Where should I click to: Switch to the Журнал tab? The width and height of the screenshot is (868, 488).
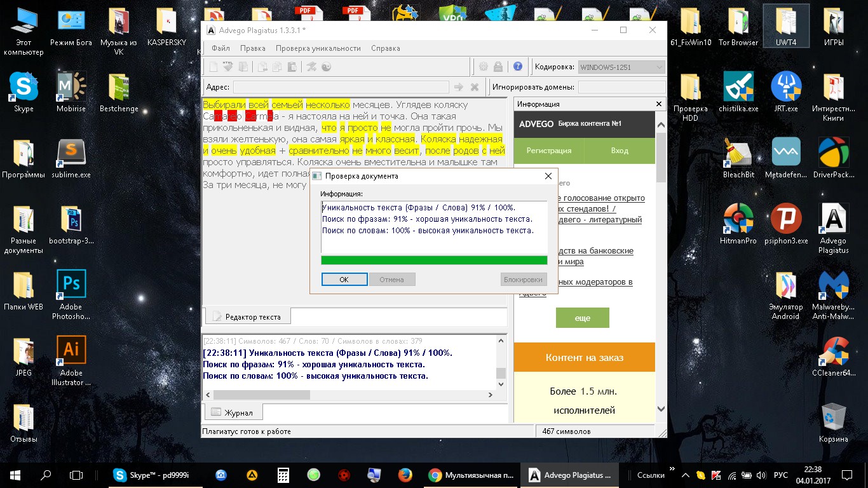click(x=232, y=412)
